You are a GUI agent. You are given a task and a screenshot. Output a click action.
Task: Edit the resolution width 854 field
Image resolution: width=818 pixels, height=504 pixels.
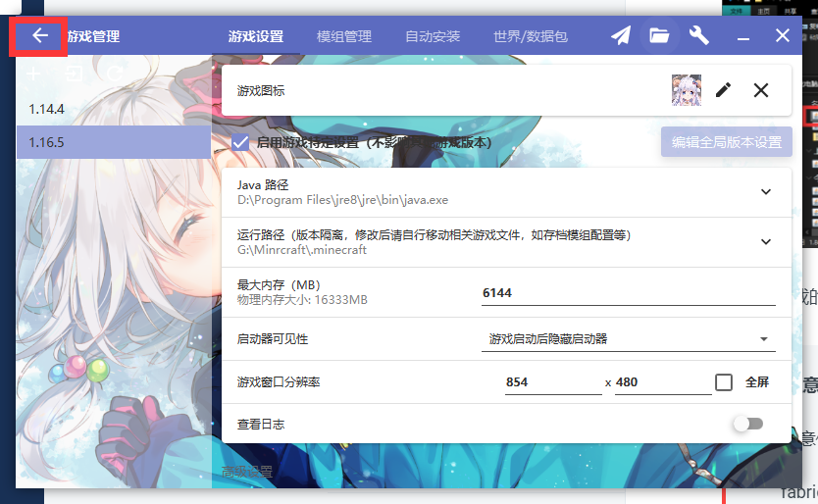[x=553, y=382]
